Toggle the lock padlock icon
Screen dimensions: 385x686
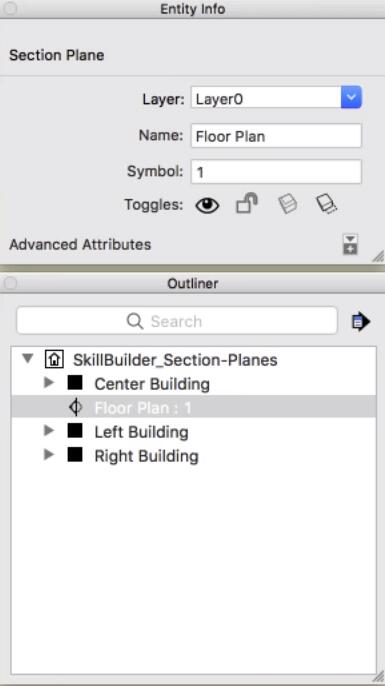tap(247, 204)
